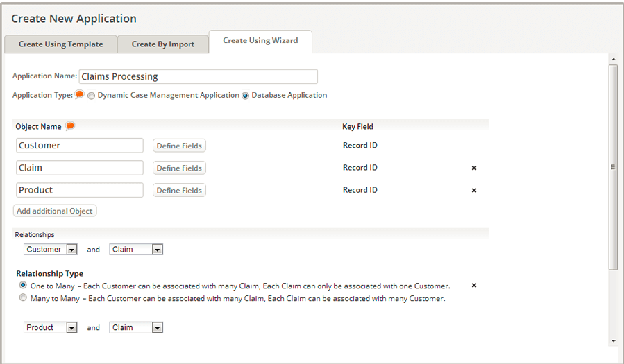624x364 pixels.
Task: Choose Many to Many relationship type
Action: click(x=24, y=298)
